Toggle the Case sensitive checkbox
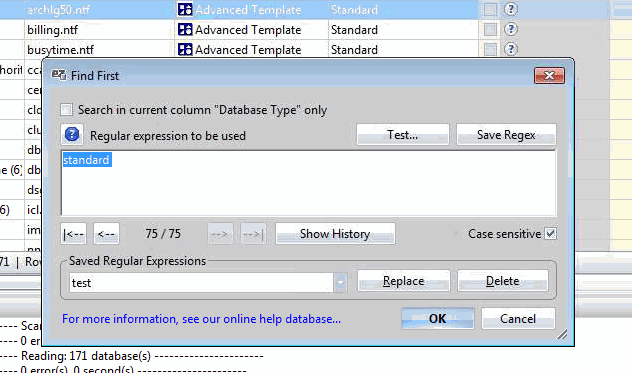This screenshot has height=373, width=632. point(551,233)
